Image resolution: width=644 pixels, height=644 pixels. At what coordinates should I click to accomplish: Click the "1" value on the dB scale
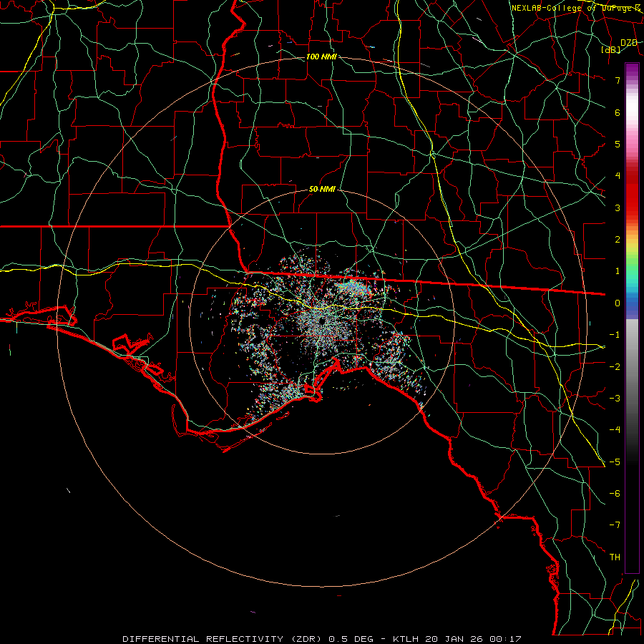click(x=618, y=271)
